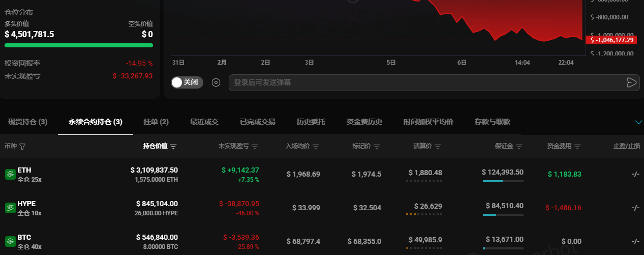Select the ETH position row name
The width and height of the screenshot is (644, 255).
(x=24, y=170)
